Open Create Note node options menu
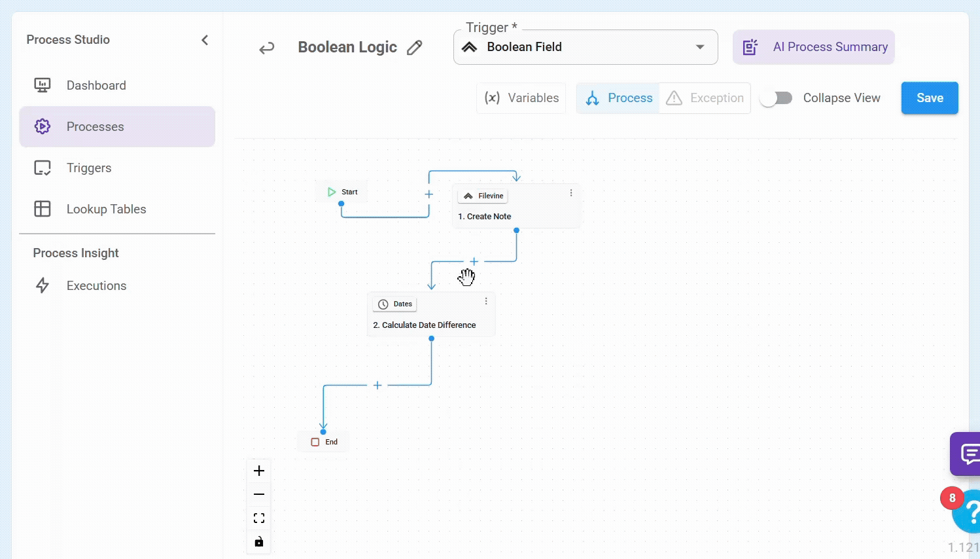This screenshot has width=980, height=559. click(571, 193)
